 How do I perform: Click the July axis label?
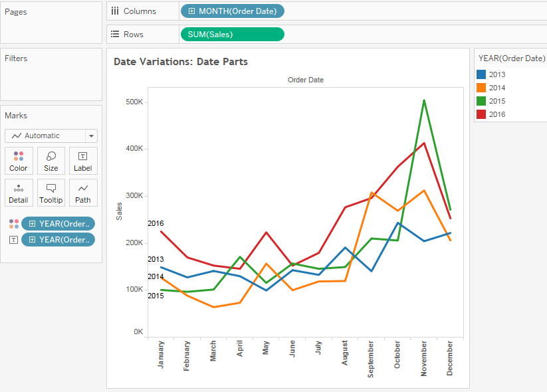318,347
